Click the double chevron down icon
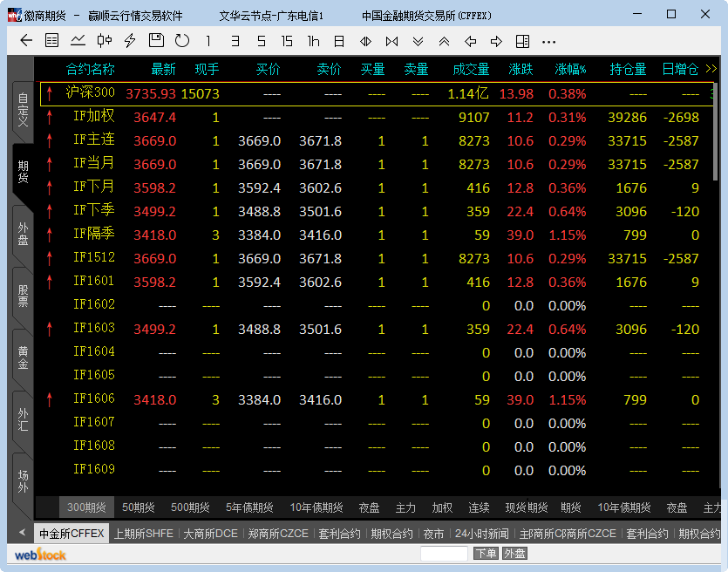The width and height of the screenshot is (728, 572). pos(418,41)
